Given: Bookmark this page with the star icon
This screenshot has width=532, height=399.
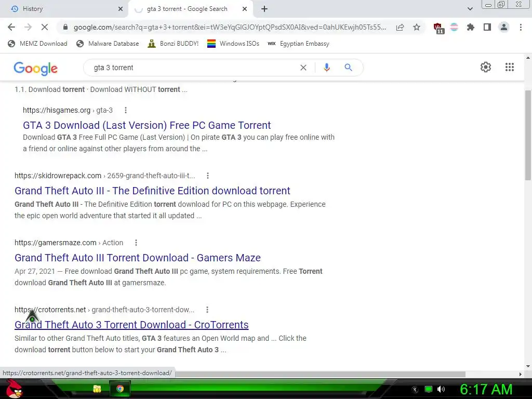Looking at the screenshot, I should pyautogui.click(x=417, y=27).
